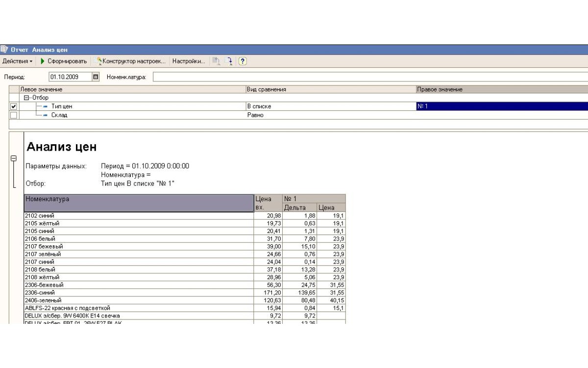Click the Период date field

point(70,77)
